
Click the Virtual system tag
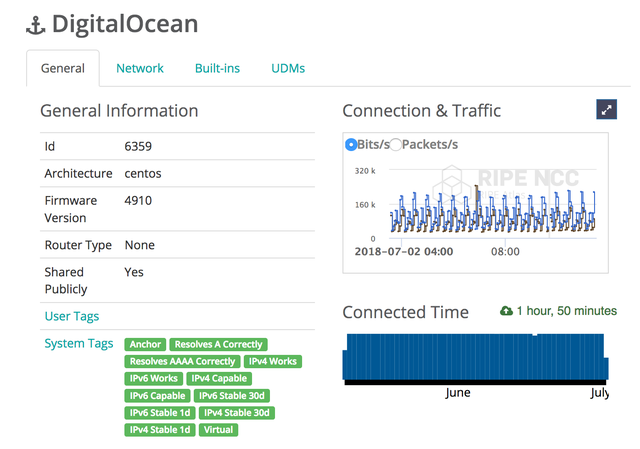218,430
